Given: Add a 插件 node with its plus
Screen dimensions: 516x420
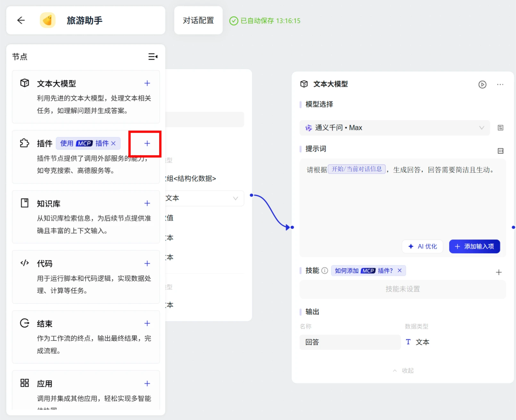Looking at the screenshot, I should 147,143.
